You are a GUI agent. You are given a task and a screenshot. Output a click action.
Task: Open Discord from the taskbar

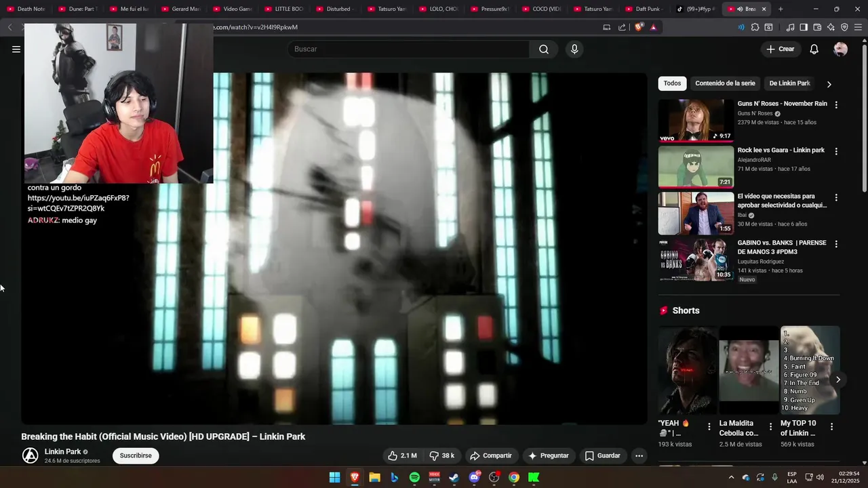coord(475,477)
